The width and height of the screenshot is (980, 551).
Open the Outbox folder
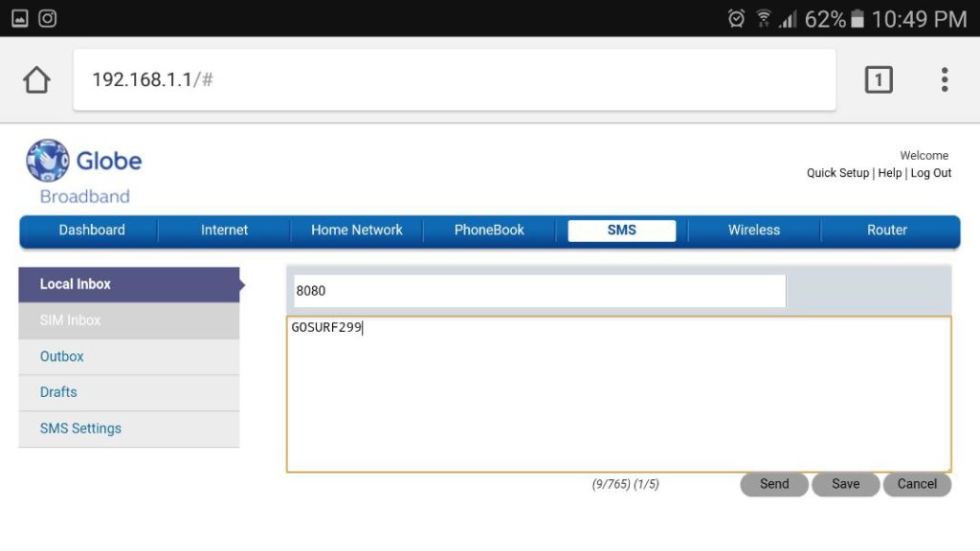coord(129,357)
